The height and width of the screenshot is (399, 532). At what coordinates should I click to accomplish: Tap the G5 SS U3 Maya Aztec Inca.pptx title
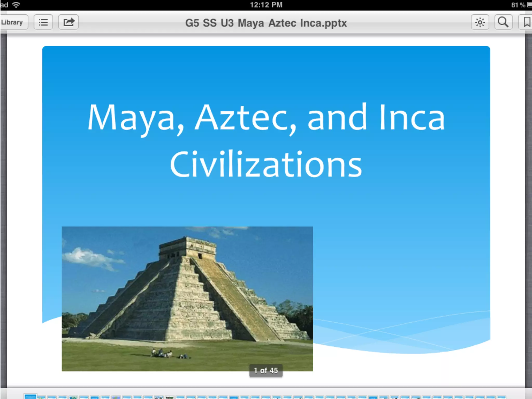click(266, 23)
